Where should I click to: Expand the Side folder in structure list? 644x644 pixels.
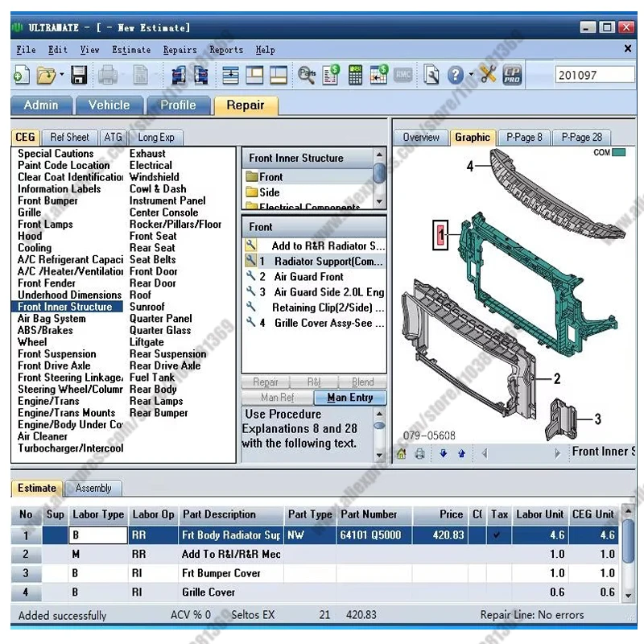click(251, 192)
